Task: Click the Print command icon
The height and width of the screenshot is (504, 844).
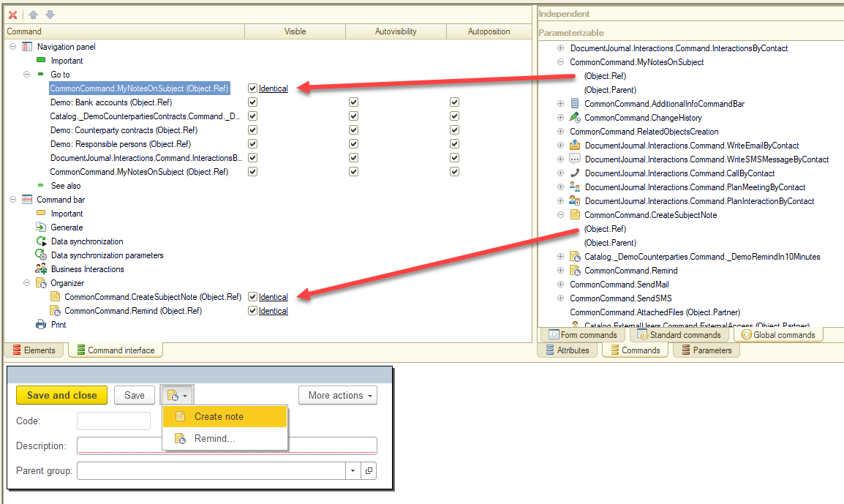Action: click(x=41, y=325)
